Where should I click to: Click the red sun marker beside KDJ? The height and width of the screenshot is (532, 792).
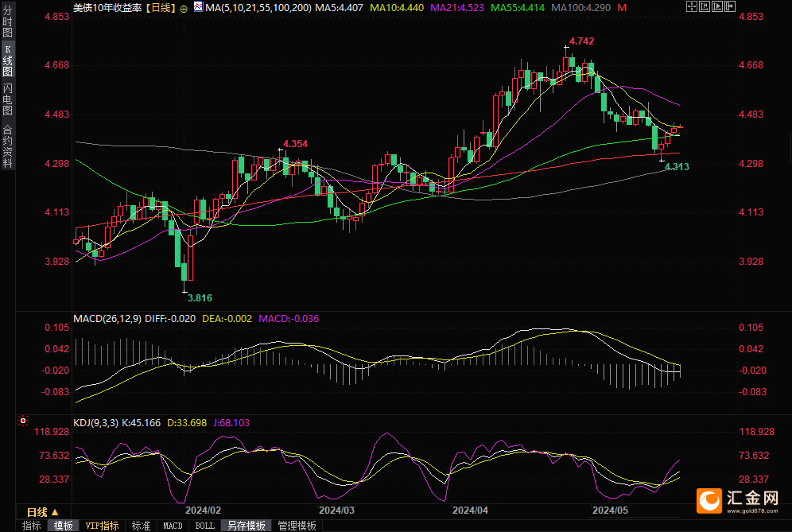[x=23, y=421]
